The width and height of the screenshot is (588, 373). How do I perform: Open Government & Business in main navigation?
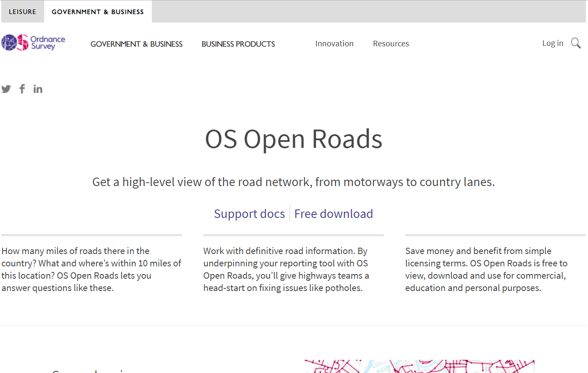(136, 44)
